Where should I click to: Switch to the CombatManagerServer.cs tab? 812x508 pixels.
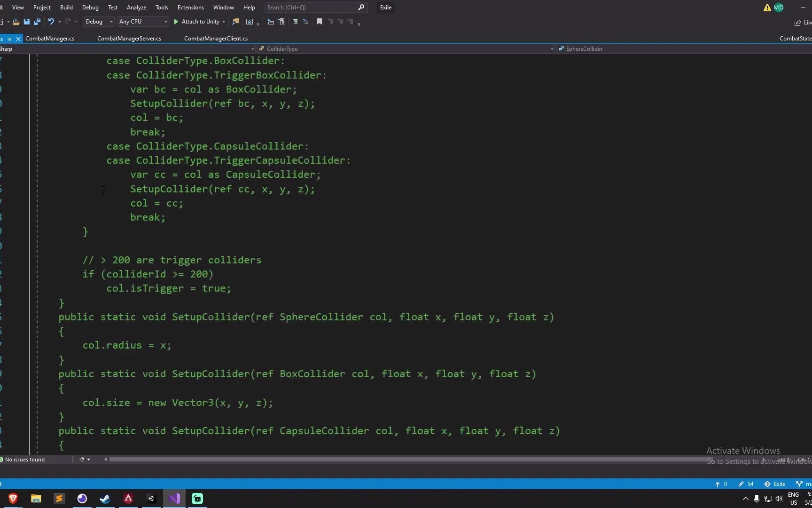click(129, 39)
